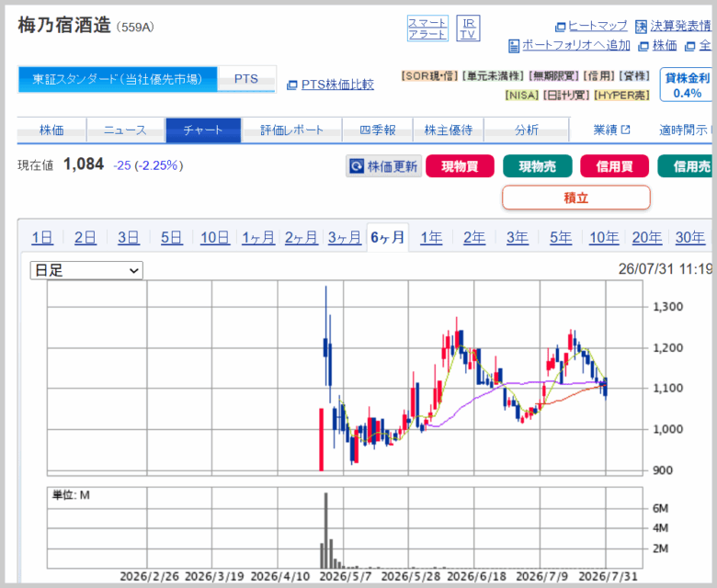
Task: Open the 分析 tab
Action: pyautogui.click(x=527, y=130)
